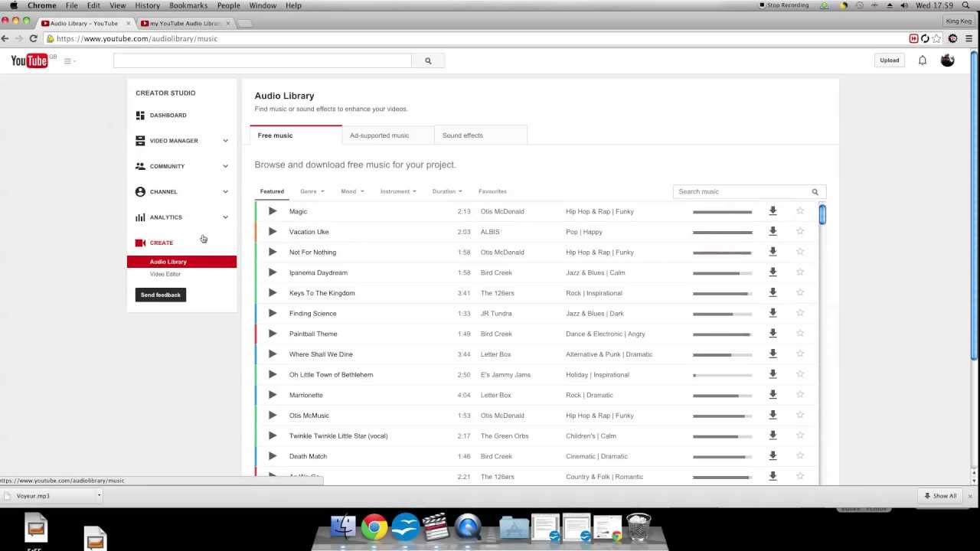Image resolution: width=980 pixels, height=551 pixels.
Task: Click popularity bar for Magic
Action: click(x=723, y=212)
